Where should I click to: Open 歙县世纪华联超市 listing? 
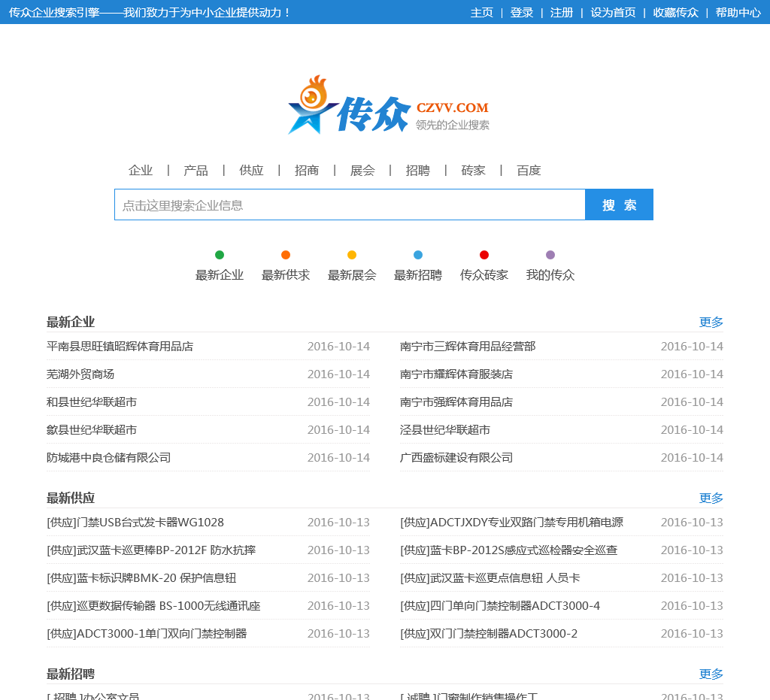[92, 430]
